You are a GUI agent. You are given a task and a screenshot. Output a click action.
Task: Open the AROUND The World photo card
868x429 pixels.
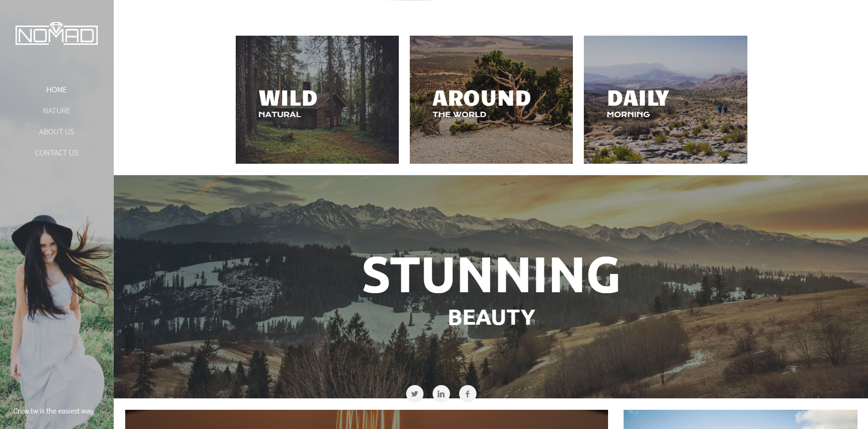click(491, 100)
